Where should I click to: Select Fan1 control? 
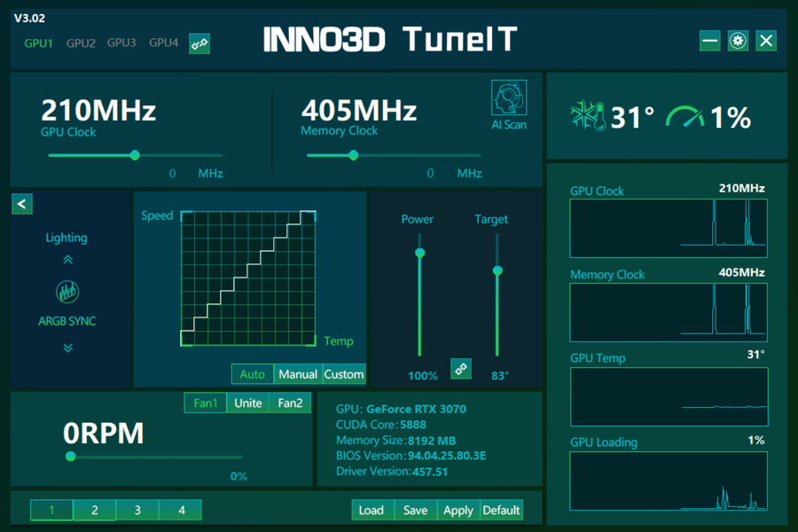205,403
